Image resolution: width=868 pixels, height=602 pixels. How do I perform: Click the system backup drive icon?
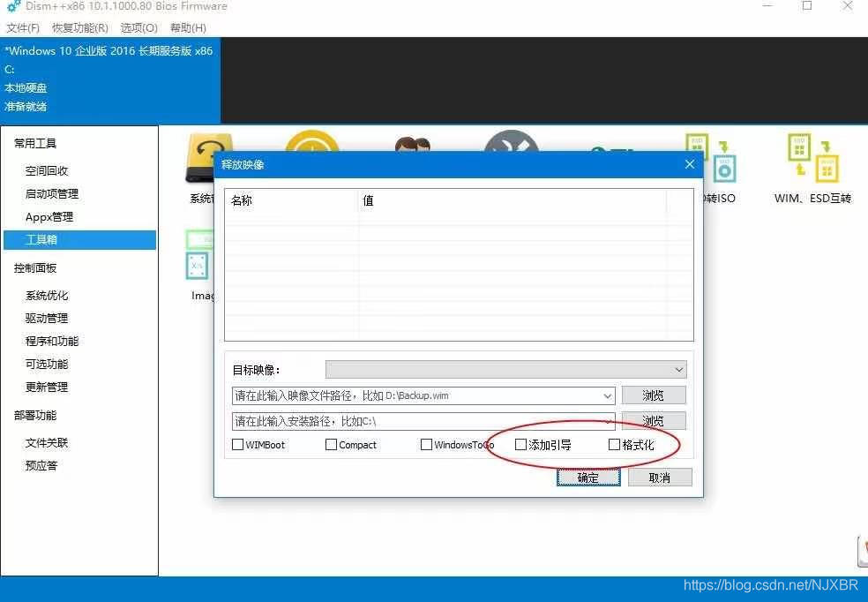[200, 158]
